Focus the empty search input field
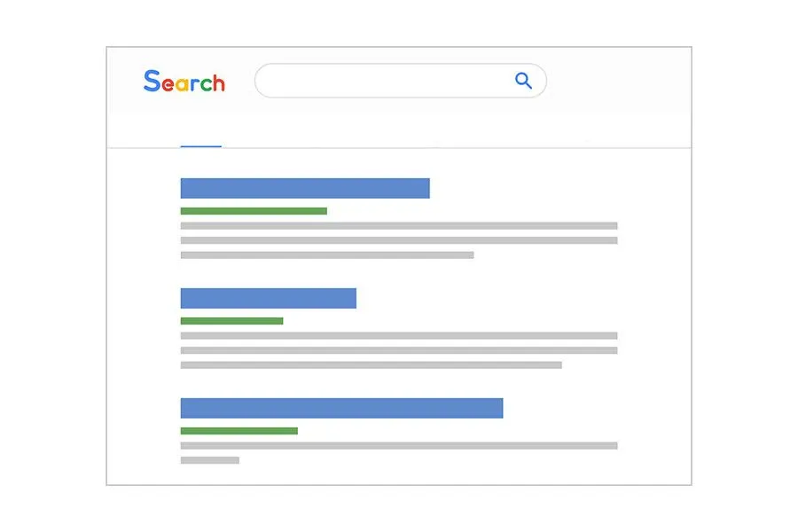The height and width of the screenshot is (532, 798). 401,81
